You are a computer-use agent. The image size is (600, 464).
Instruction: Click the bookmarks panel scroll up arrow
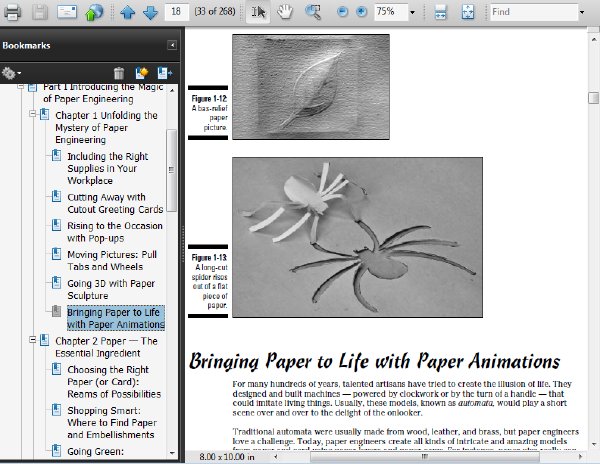[172, 91]
